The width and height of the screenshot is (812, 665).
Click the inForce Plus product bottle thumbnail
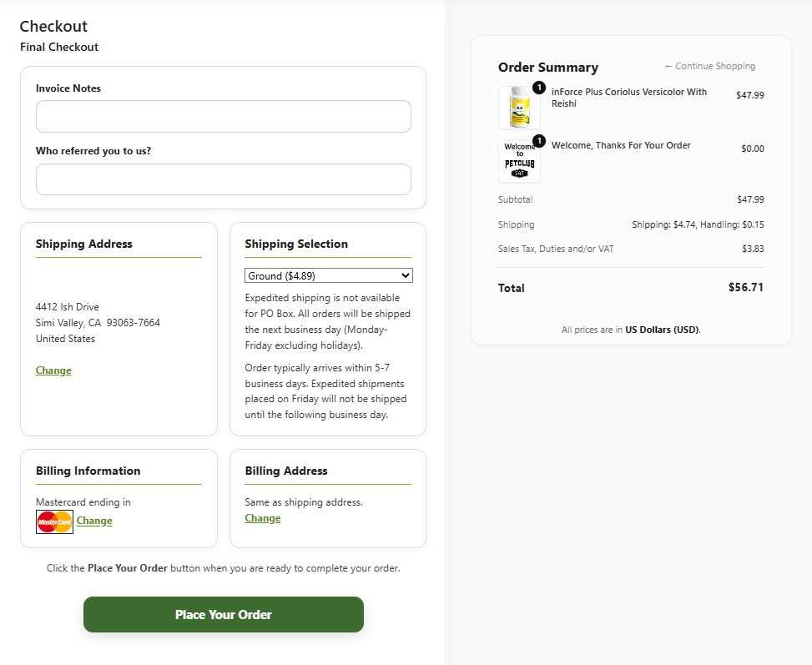(519, 107)
